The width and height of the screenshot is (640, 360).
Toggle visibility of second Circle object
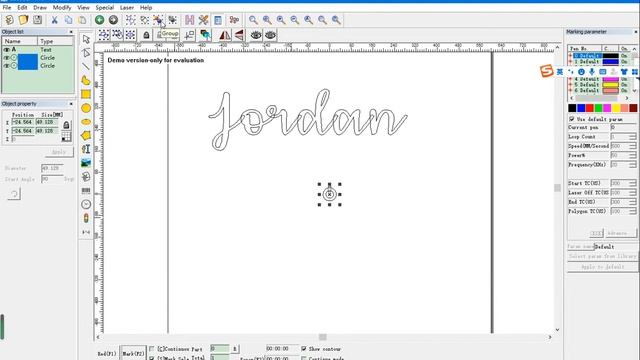pyautogui.click(x=7, y=65)
